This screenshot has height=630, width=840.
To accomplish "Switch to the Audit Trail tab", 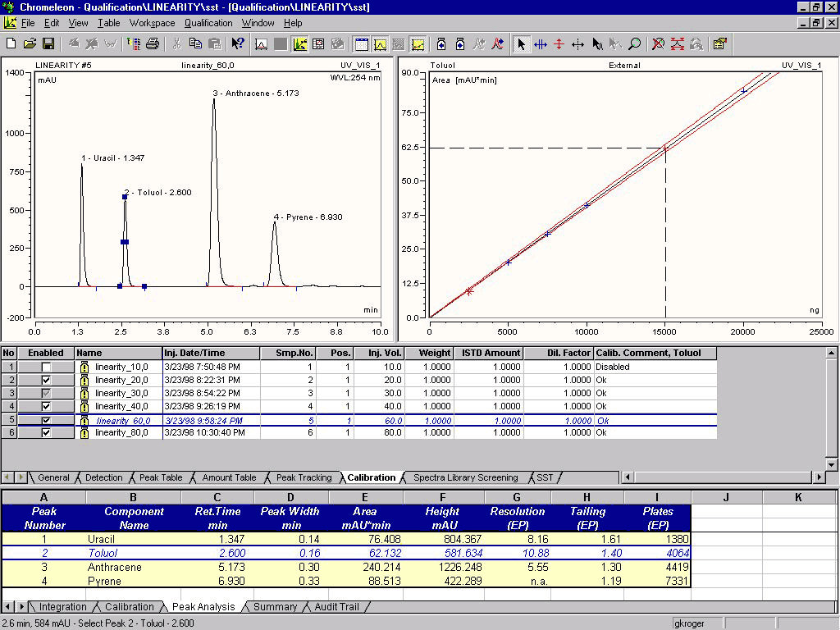I will 338,607.
